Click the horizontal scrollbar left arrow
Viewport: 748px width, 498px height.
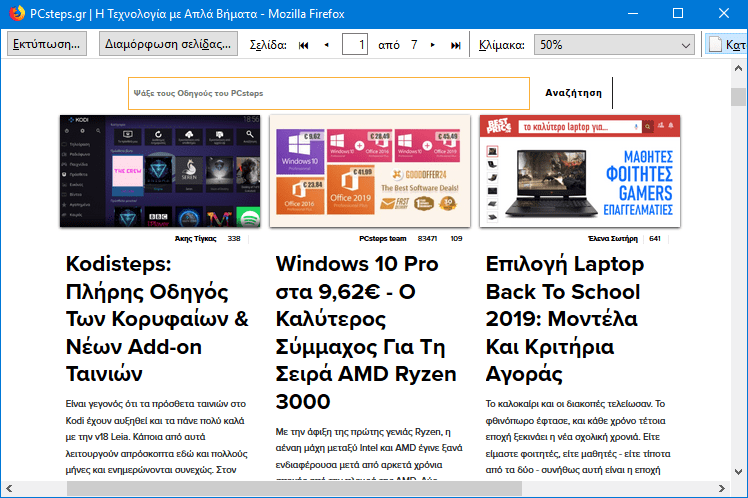tap(9, 488)
